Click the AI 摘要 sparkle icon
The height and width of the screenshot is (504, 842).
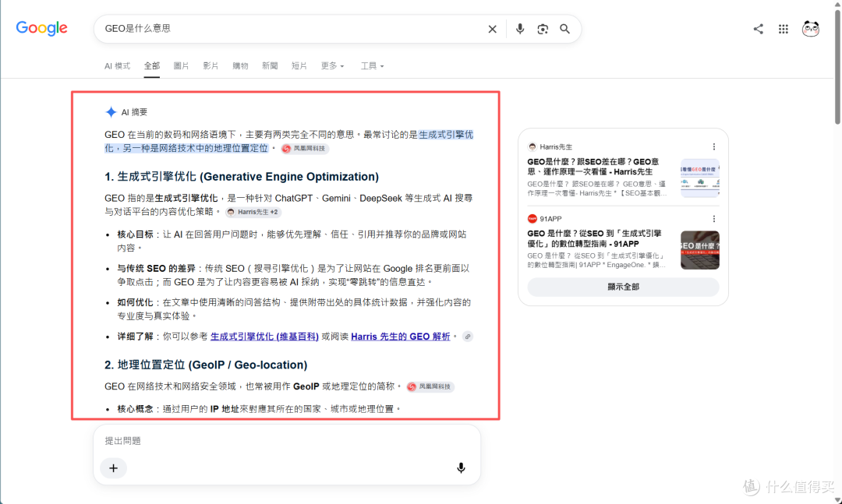pyautogui.click(x=111, y=111)
